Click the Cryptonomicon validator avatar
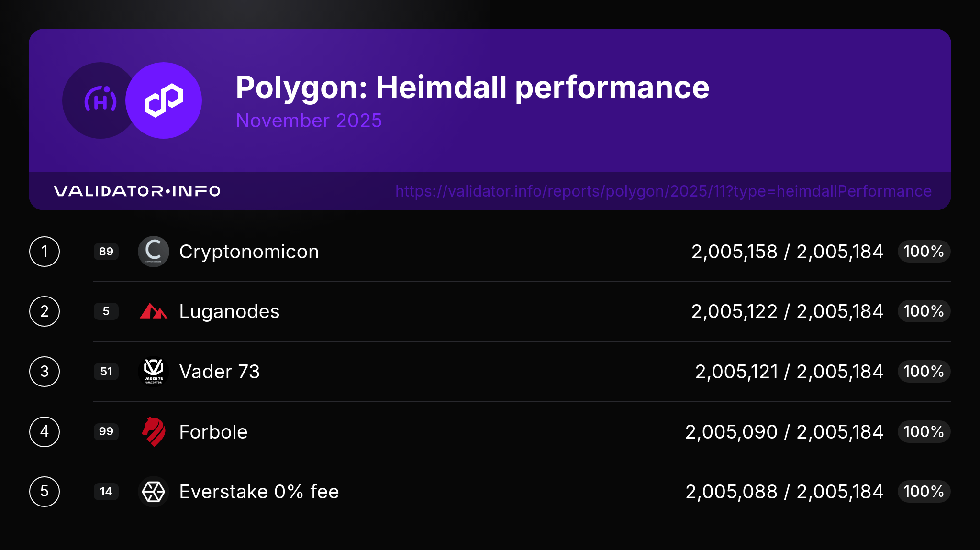Image resolution: width=980 pixels, height=550 pixels. 154,252
